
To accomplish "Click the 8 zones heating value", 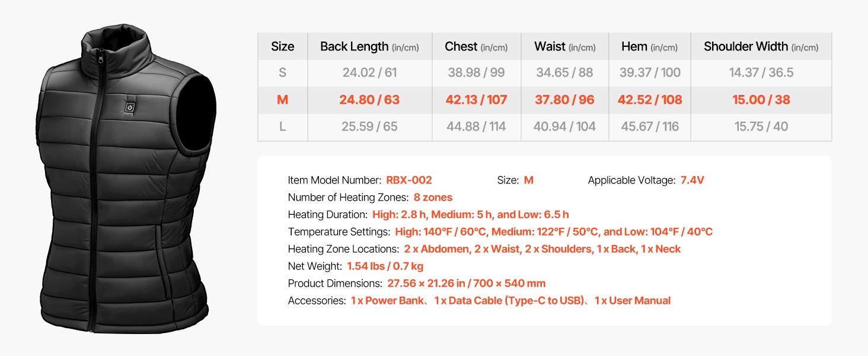I will [433, 197].
